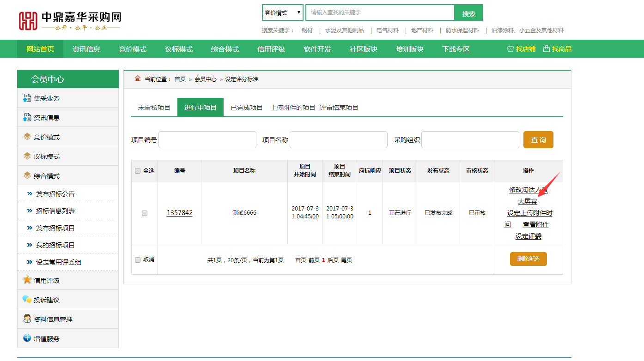This screenshot has width=644, height=361.
Task: Click the 删除所选 button
Action: [529, 259]
